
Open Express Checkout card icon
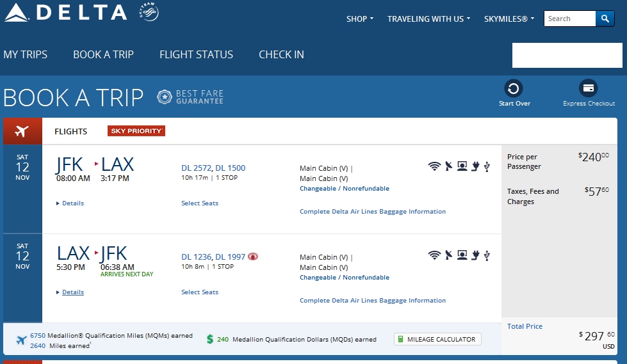point(588,88)
